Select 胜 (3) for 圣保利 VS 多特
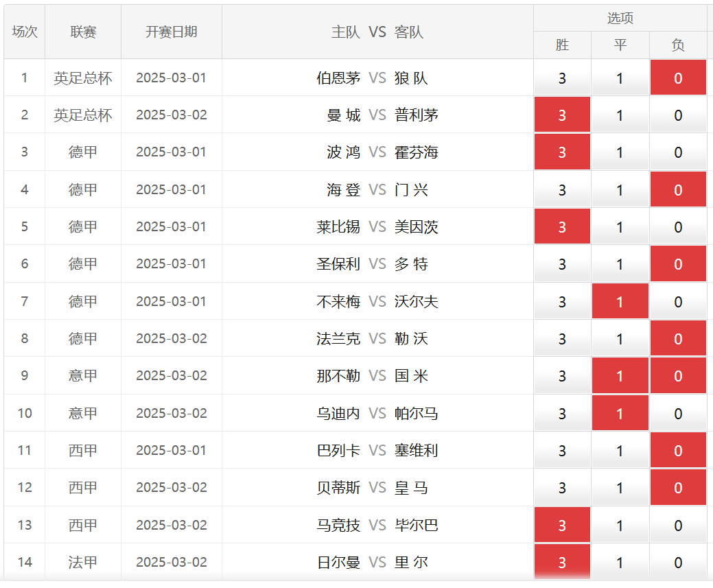The image size is (713, 588). (x=562, y=263)
